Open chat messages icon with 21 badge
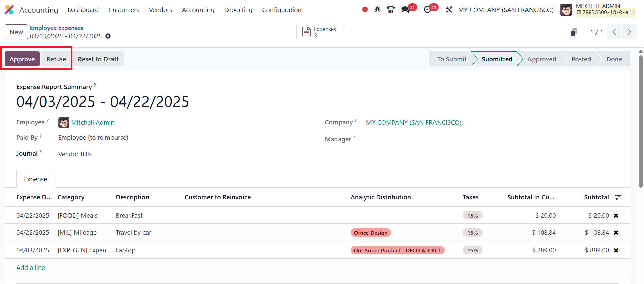 coord(406,10)
